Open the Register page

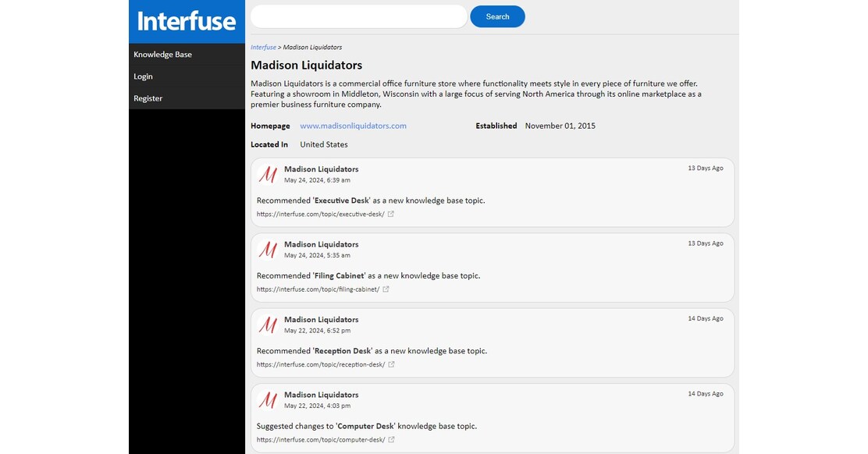148,98
